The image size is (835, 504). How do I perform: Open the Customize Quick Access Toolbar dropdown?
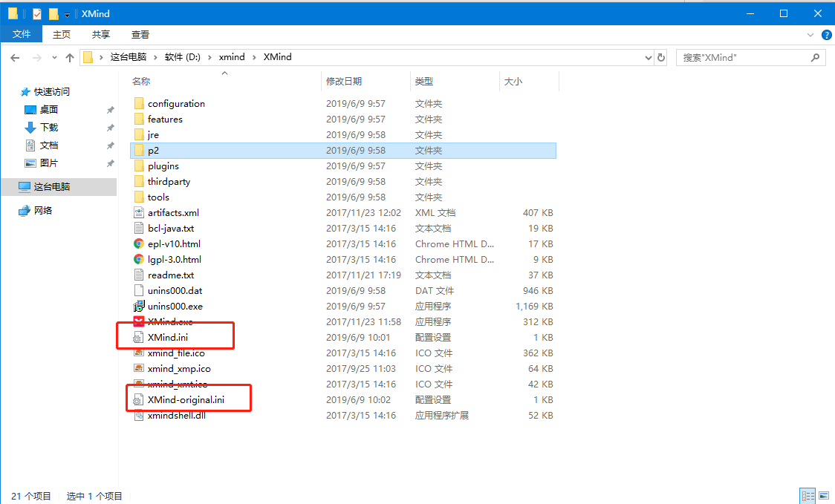(67, 13)
